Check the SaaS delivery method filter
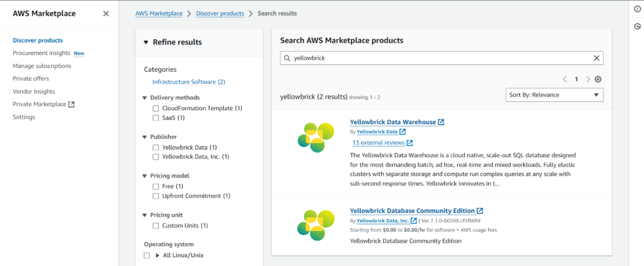Viewport: 644px width, 266px height. tap(156, 118)
